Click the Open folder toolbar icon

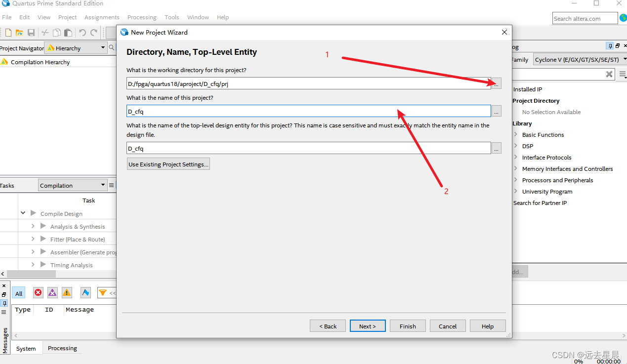[19, 33]
